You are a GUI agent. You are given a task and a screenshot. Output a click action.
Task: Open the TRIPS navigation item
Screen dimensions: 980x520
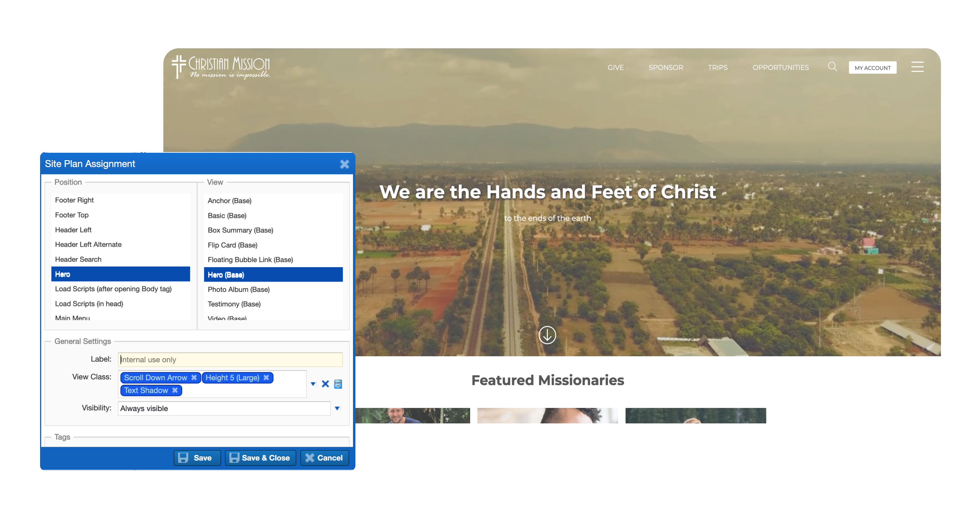[x=717, y=67]
